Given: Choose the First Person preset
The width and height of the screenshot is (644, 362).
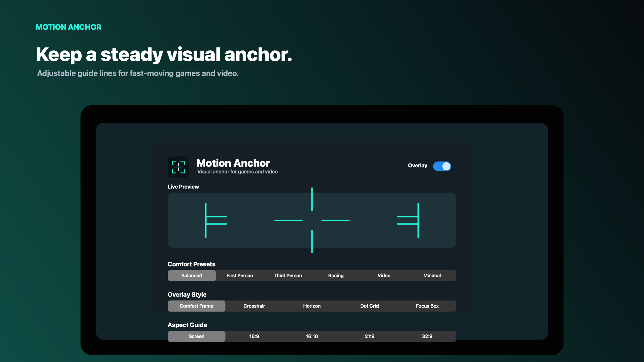Looking at the screenshot, I should pyautogui.click(x=240, y=275).
